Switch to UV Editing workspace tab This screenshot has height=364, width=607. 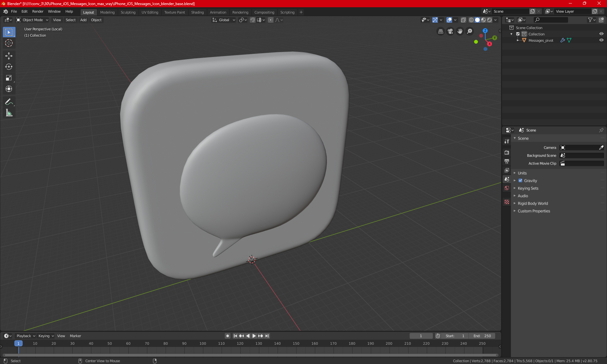click(150, 12)
